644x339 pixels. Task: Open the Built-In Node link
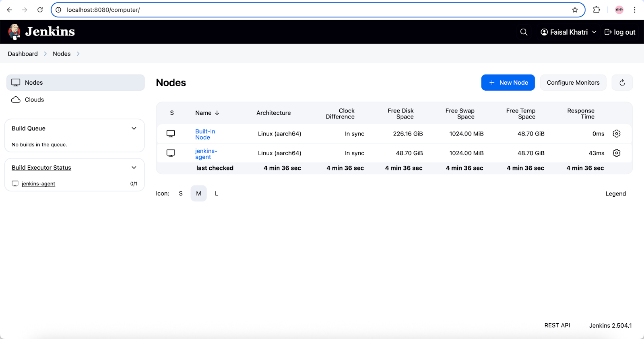pyautogui.click(x=205, y=134)
